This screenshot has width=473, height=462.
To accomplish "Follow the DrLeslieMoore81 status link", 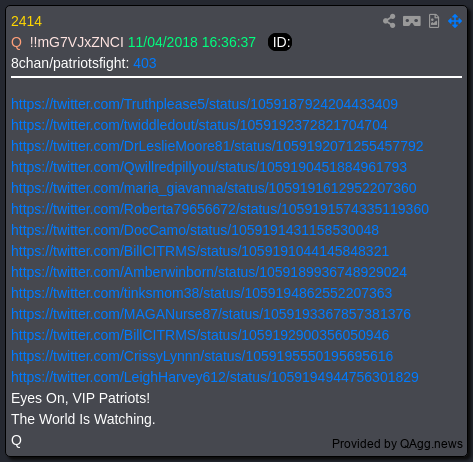I will point(217,146).
